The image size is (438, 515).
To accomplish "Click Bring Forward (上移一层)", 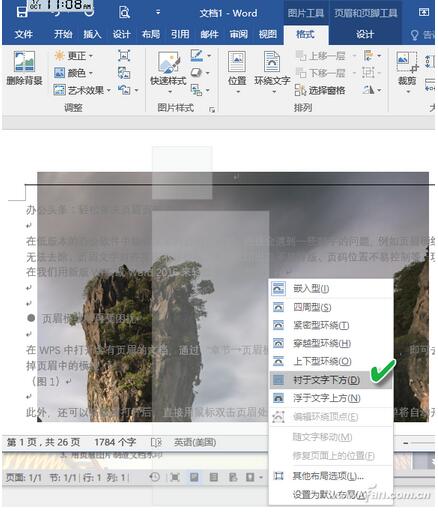I will click(x=320, y=56).
